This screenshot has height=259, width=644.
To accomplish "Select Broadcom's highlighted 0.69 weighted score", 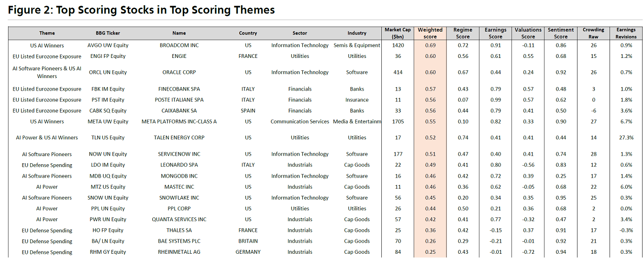I will (x=430, y=45).
